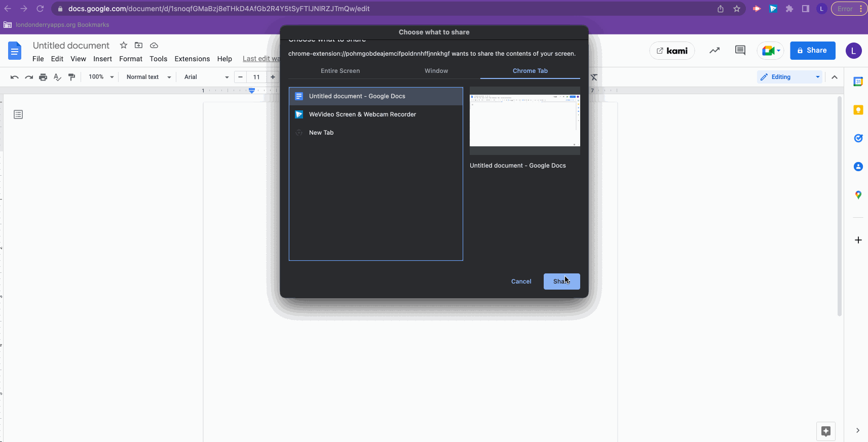Click the print icon in the toolbar
This screenshot has height=442, width=868.
[43, 77]
